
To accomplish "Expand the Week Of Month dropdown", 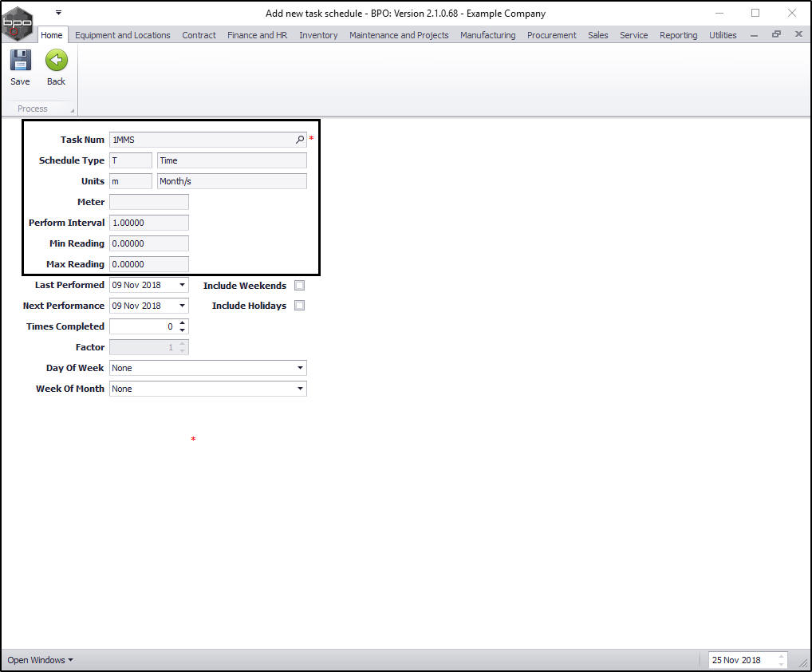I will tap(300, 389).
